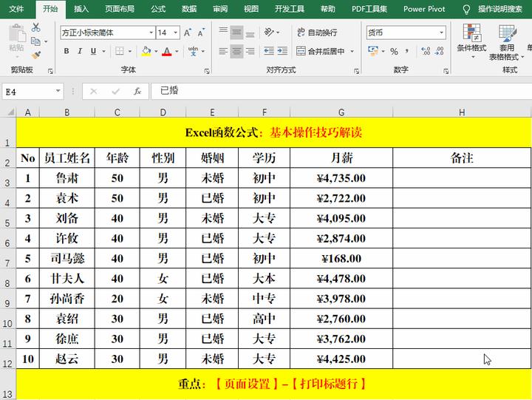The image size is (532, 400).
Task: Click the text orientation icon
Action: tap(269, 33)
